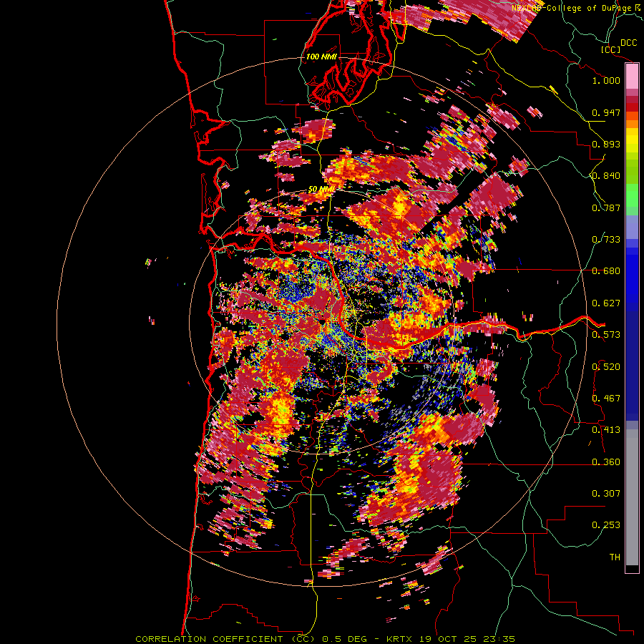
Task: Click the [CC] label above the color bar
Action: (610, 49)
